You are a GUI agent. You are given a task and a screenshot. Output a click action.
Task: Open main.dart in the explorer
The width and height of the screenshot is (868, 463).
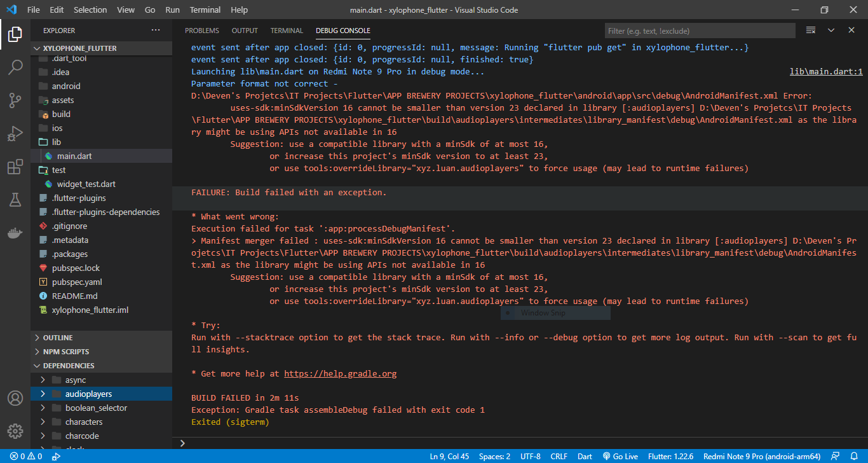(102, 156)
